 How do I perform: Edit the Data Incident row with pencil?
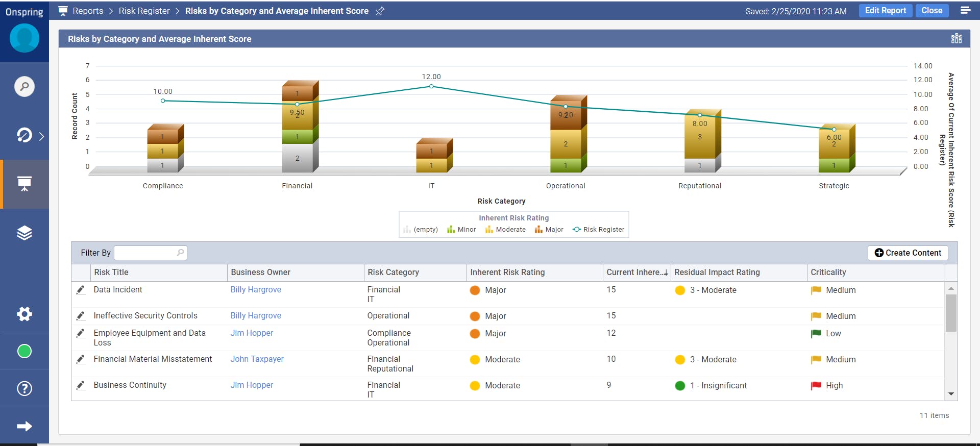(80, 290)
